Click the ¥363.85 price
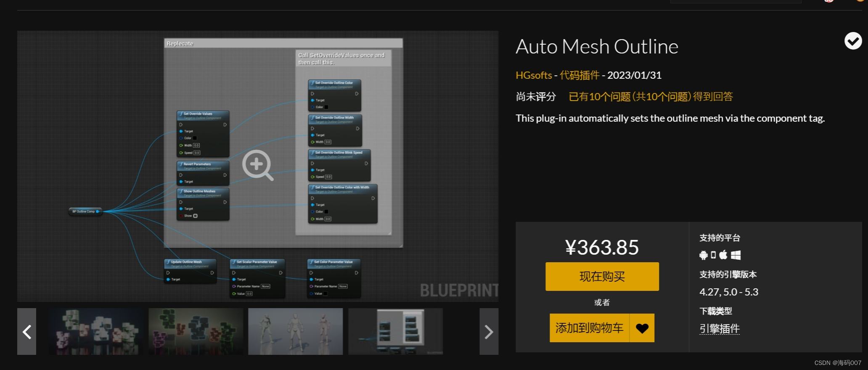868x370 pixels. point(602,247)
